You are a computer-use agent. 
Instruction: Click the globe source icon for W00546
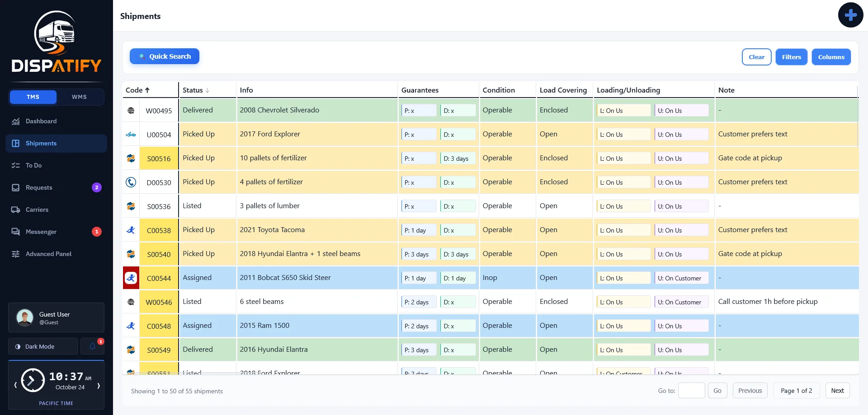click(x=131, y=302)
